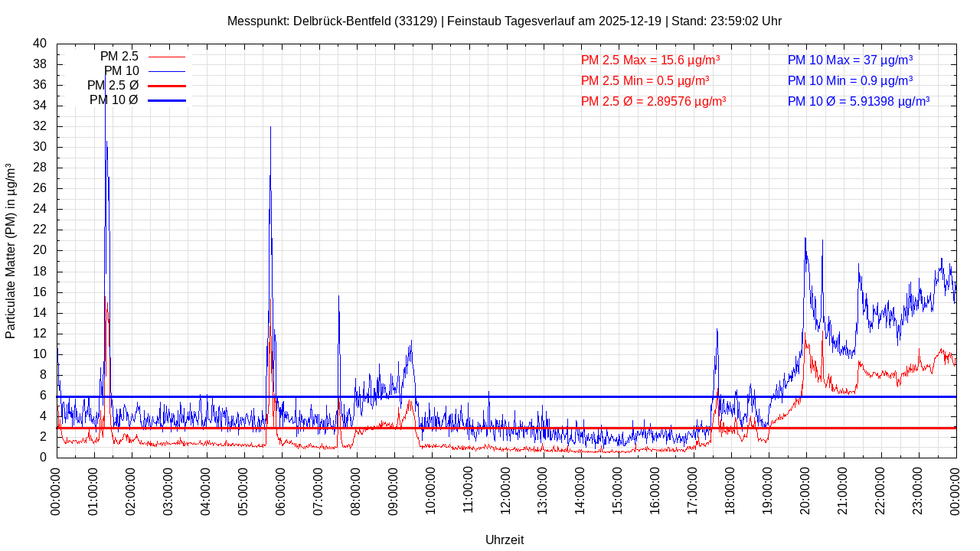Click the PM 10 Min = 0.9 µg/m³ text
Screen dimensions: 980x551
(x=850, y=80)
